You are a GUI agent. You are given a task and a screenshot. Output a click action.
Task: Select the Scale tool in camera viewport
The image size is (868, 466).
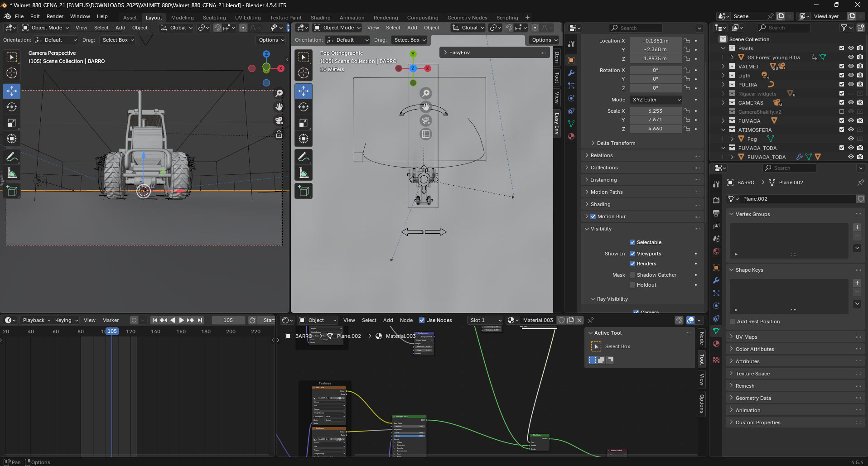coord(12,123)
